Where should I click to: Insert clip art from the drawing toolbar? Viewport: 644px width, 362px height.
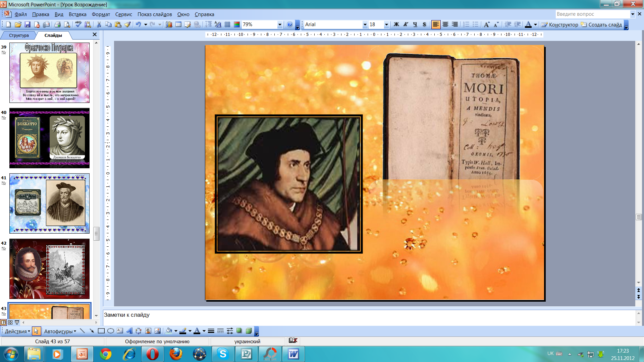click(x=148, y=331)
